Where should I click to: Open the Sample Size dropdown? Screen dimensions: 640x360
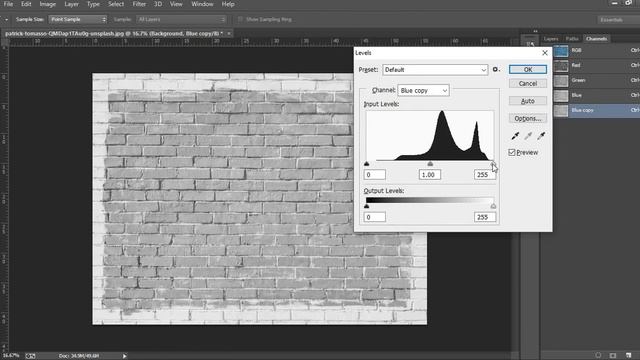point(78,19)
